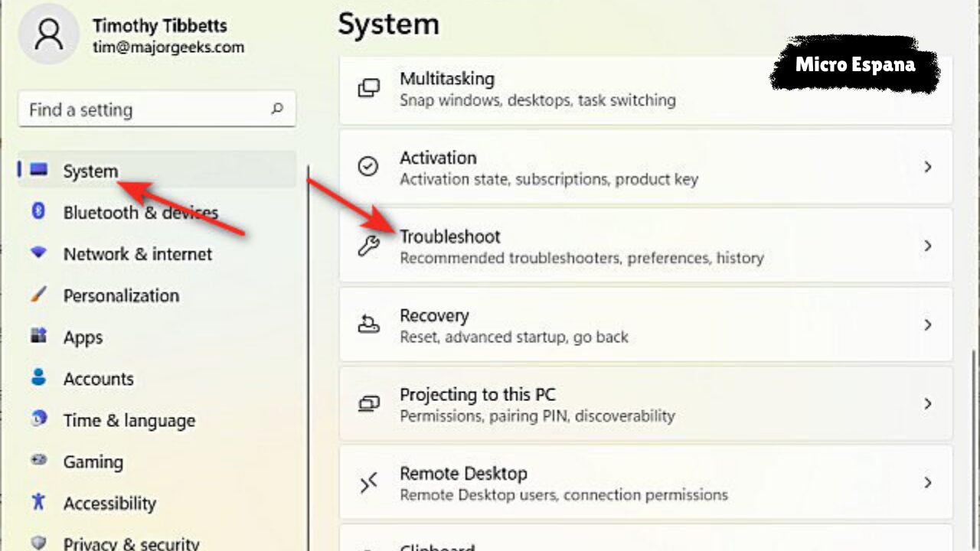This screenshot has height=551, width=980.
Task: Click the Activation checkmark icon
Action: [368, 167]
